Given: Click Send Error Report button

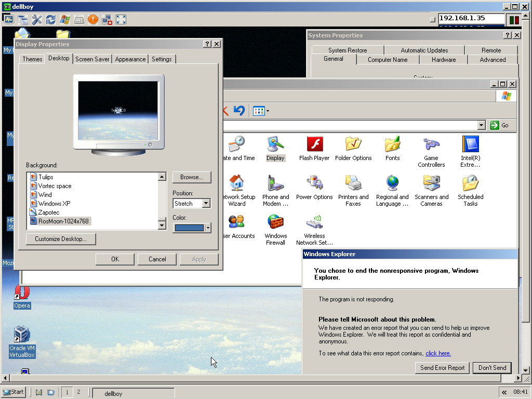Looking at the screenshot, I should 442,368.
